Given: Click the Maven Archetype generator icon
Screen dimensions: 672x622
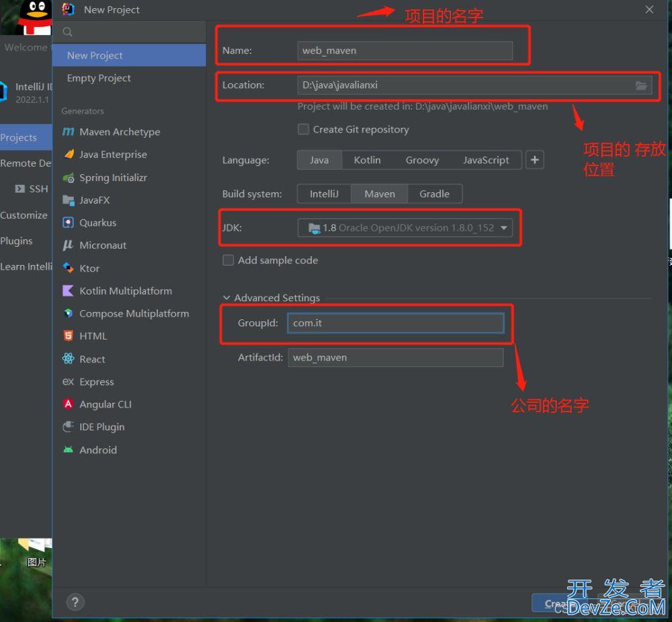Looking at the screenshot, I should point(68,132).
